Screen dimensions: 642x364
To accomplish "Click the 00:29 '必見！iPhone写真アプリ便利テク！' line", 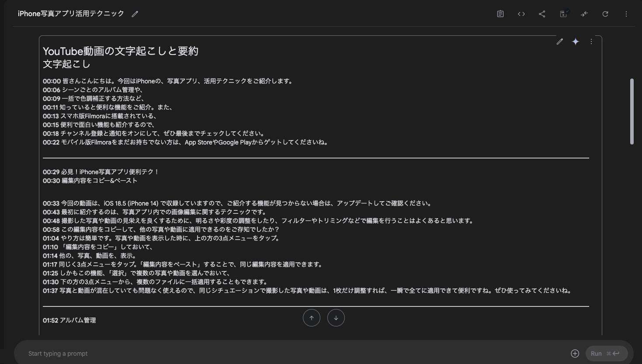I will click(101, 172).
